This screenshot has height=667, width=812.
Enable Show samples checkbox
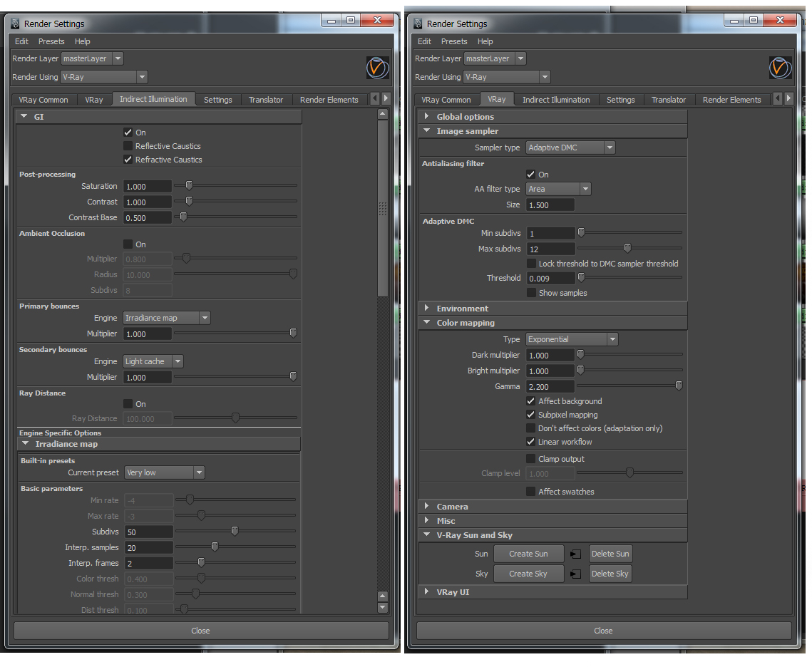[x=531, y=293]
